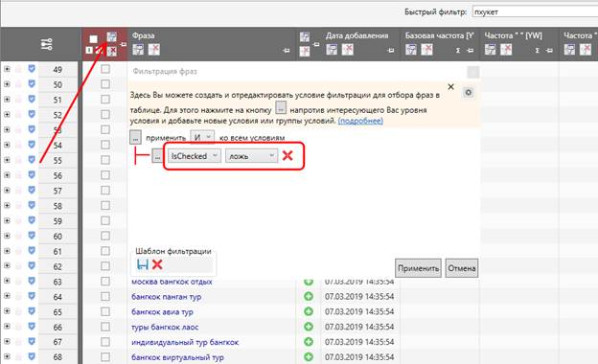Open the filter for the Дата добавления column

point(332,49)
